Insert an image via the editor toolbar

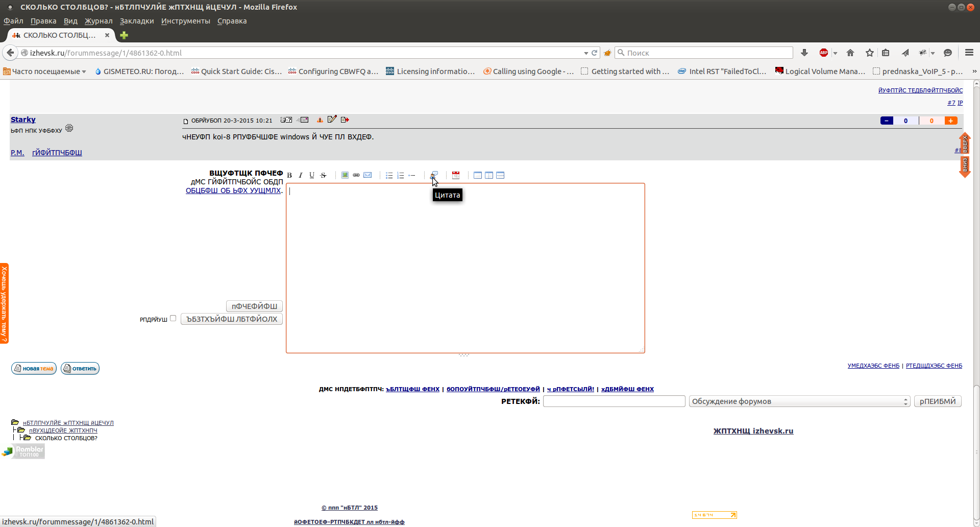point(345,175)
